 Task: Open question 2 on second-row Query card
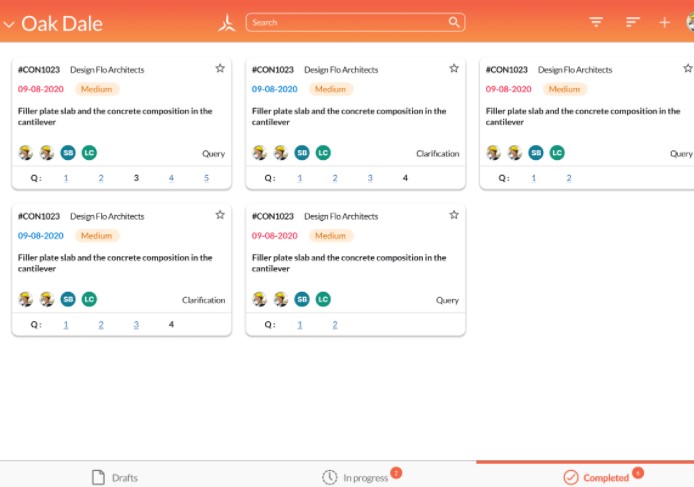pyautogui.click(x=335, y=325)
